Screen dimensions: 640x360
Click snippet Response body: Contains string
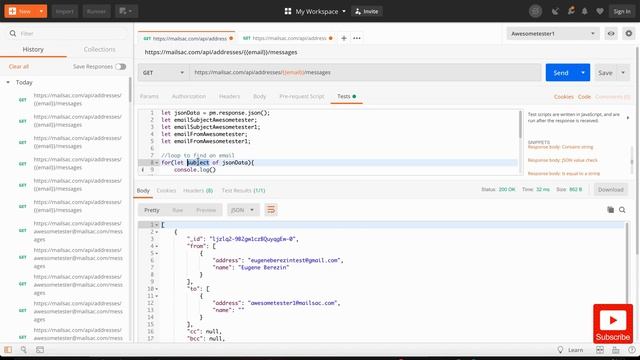(x=560, y=147)
